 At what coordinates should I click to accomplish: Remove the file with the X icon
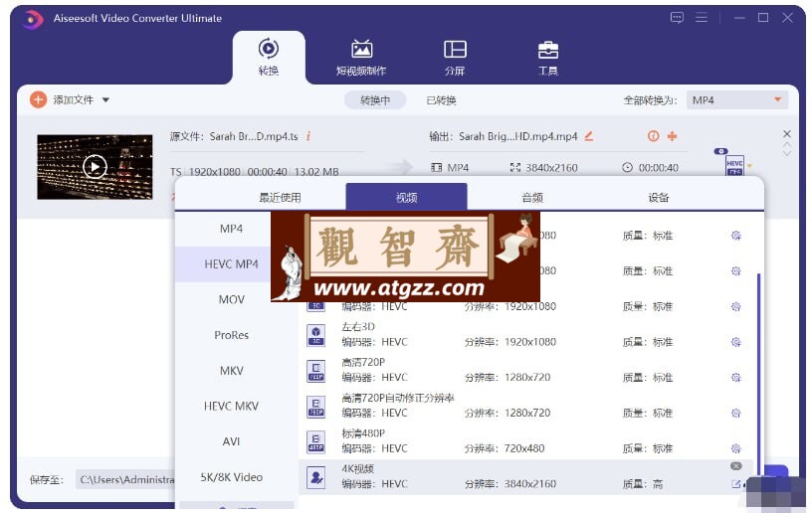click(x=786, y=133)
